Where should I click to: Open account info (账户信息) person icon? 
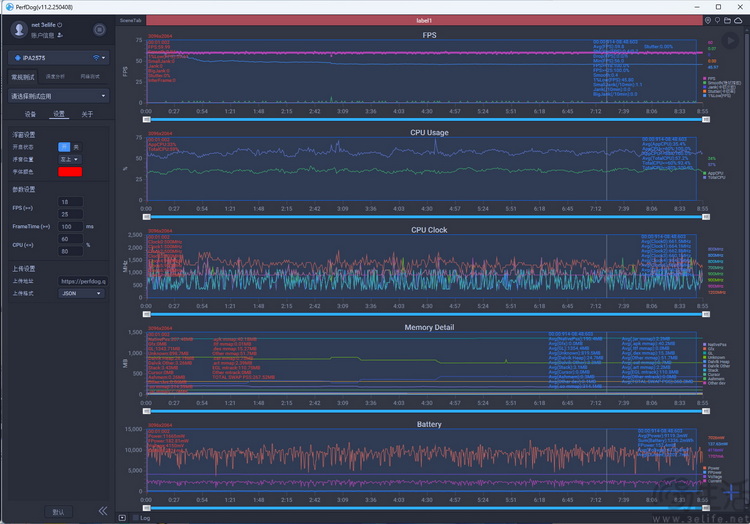(60, 35)
